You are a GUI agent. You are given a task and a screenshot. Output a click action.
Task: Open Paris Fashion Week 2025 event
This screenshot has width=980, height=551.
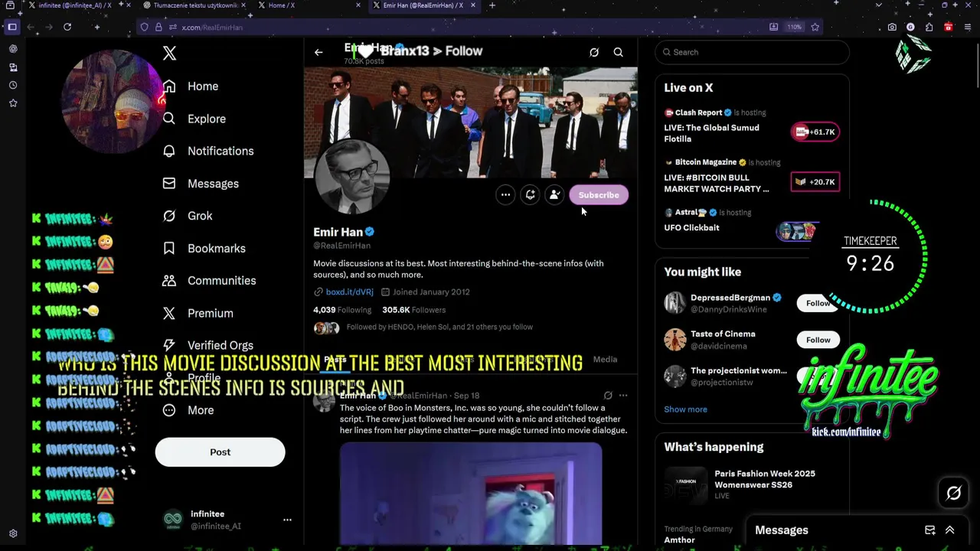tap(752, 484)
